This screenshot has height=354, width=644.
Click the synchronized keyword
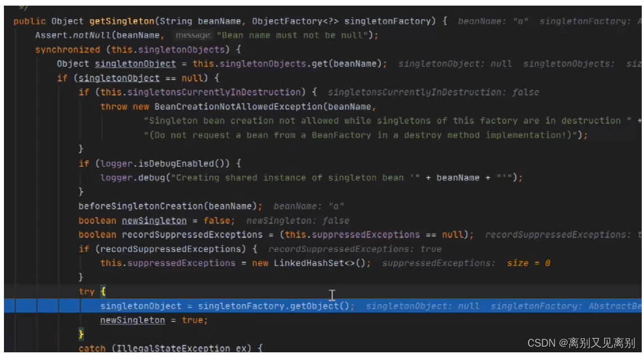[67, 49]
